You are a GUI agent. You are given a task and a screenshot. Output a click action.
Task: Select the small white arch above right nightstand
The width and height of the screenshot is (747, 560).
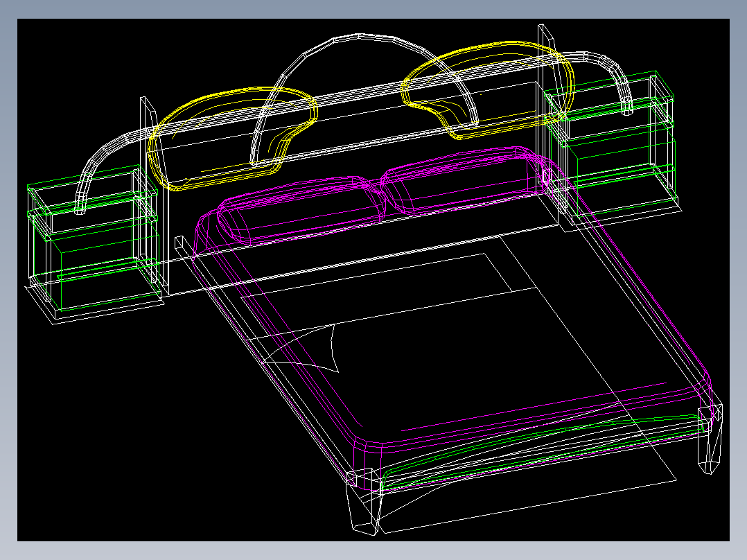(x=597, y=83)
